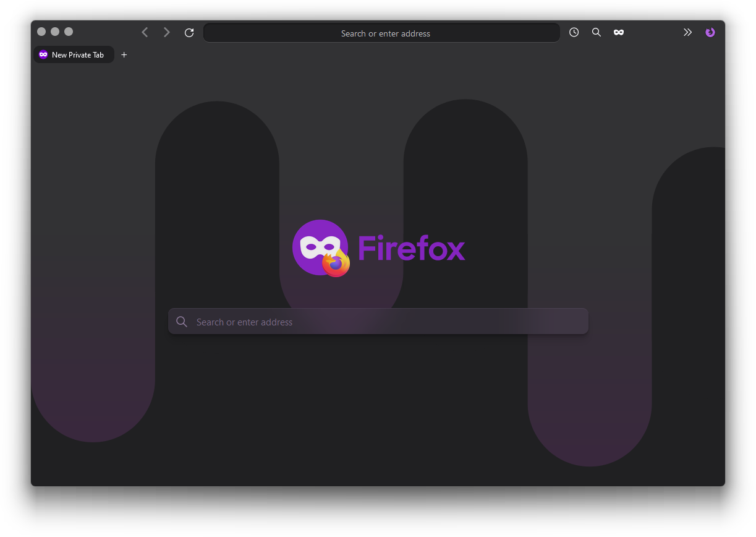The image size is (756, 537).
Task: Reload the current page
Action: (189, 32)
